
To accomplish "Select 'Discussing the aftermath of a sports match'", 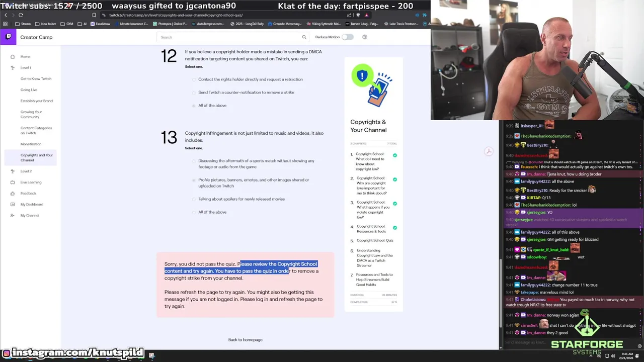I will tap(194, 161).
